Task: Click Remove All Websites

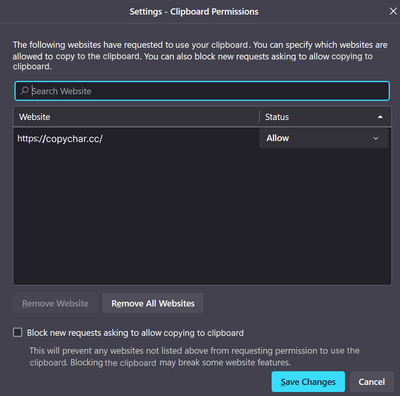Action: pyautogui.click(x=153, y=303)
